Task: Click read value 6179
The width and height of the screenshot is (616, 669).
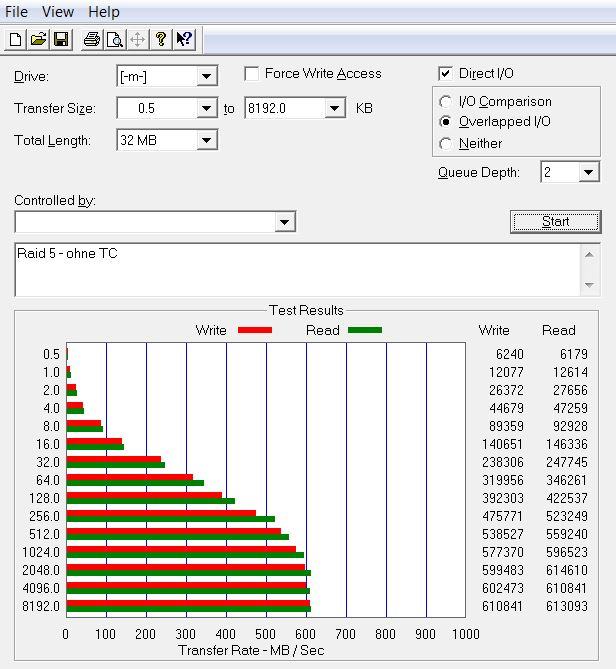Action: pyautogui.click(x=574, y=354)
